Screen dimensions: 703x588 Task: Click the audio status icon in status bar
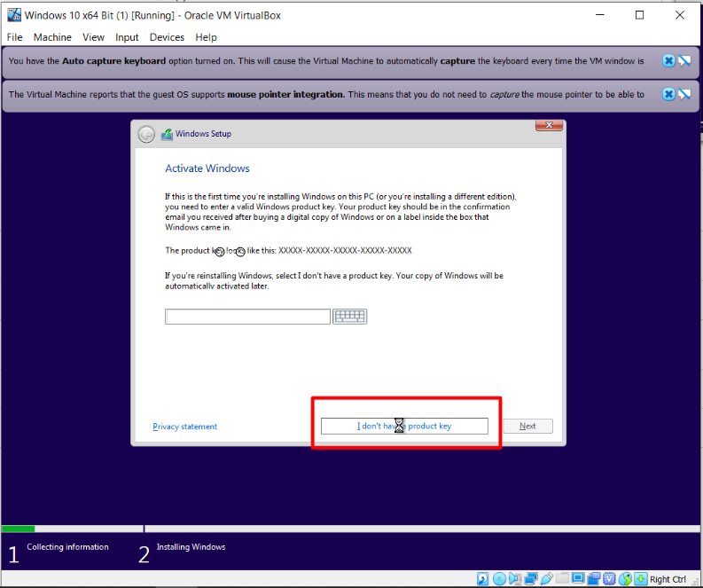pyautogui.click(x=515, y=579)
